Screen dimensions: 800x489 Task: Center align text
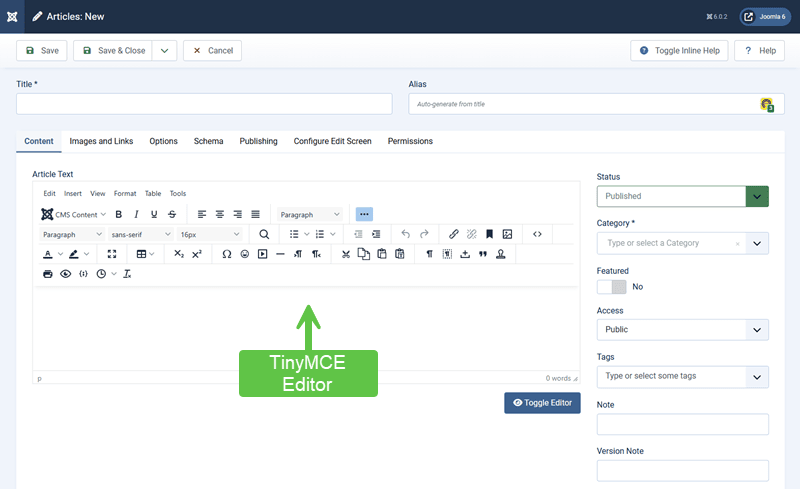[x=220, y=214]
